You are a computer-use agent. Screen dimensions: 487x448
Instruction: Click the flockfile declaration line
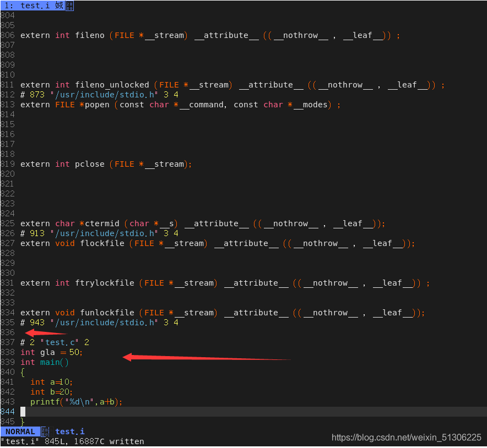[218, 243]
